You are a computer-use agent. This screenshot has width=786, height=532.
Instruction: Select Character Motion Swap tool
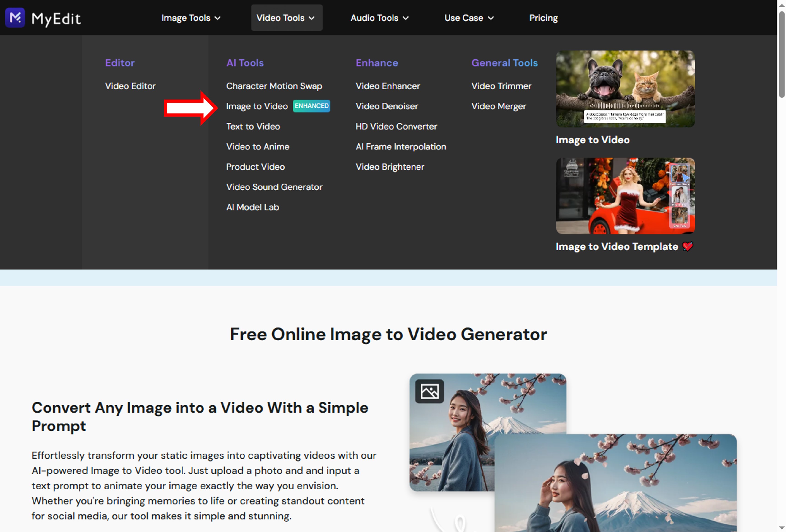pos(274,86)
